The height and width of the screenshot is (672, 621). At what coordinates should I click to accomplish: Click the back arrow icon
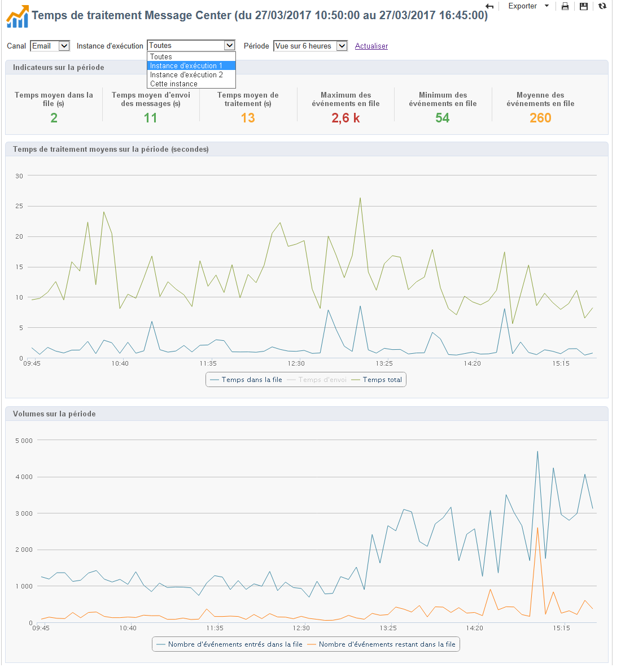(x=489, y=6)
